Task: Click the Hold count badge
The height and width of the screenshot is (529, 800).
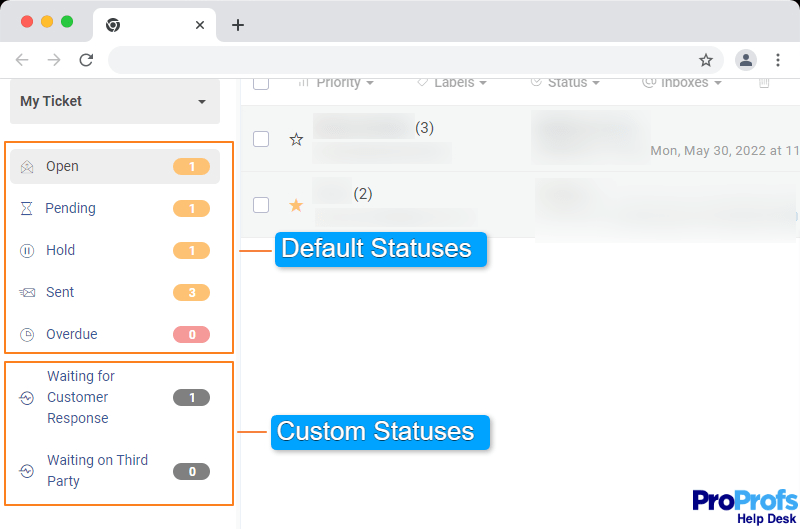Action: [x=191, y=250]
